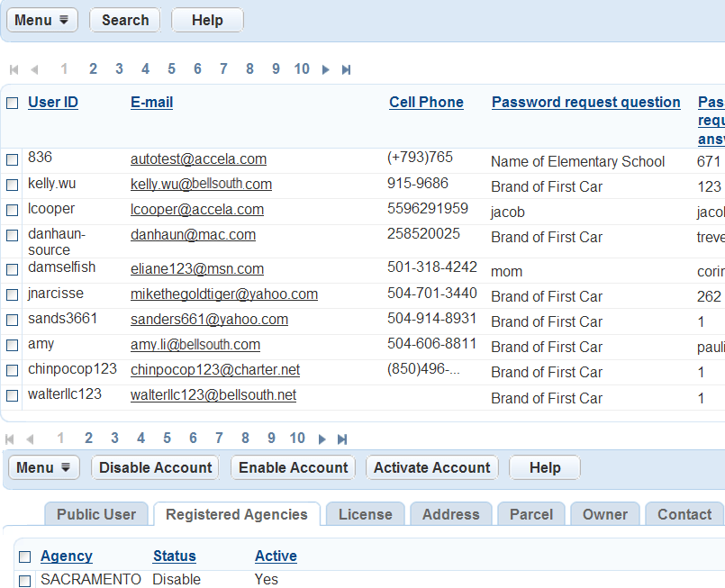This screenshot has height=588, width=725.
Task: Jump to last page in top pagination
Action: coord(346,69)
